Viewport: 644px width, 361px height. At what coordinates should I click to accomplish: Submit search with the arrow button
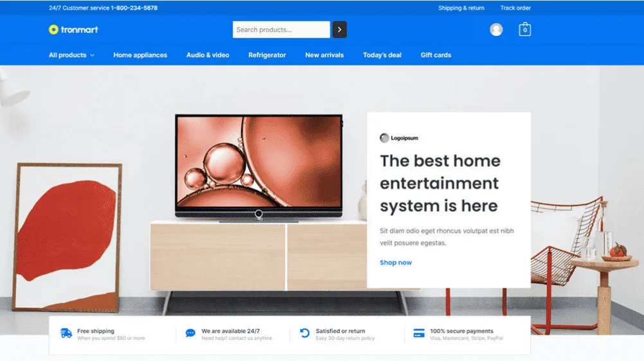point(339,30)
